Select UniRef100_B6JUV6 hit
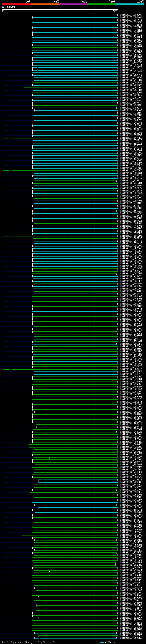146x644 pixels. pos(131,120)
